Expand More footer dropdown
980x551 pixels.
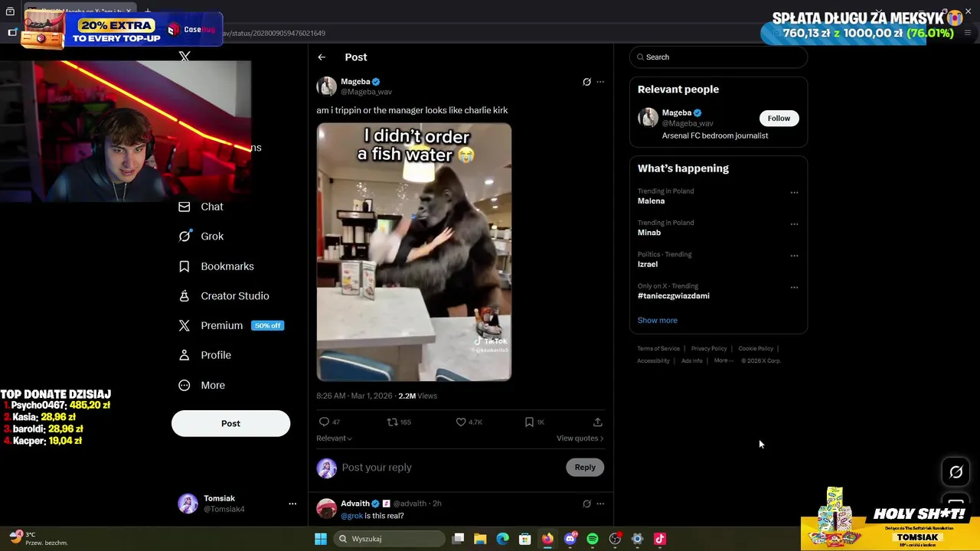tap(724, 361)
